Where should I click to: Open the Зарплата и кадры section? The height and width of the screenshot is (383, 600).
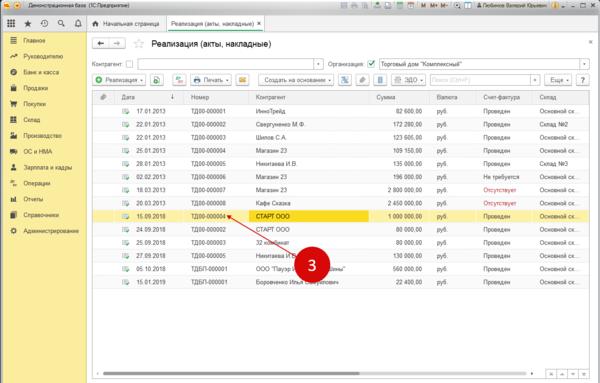click(48, 168)
